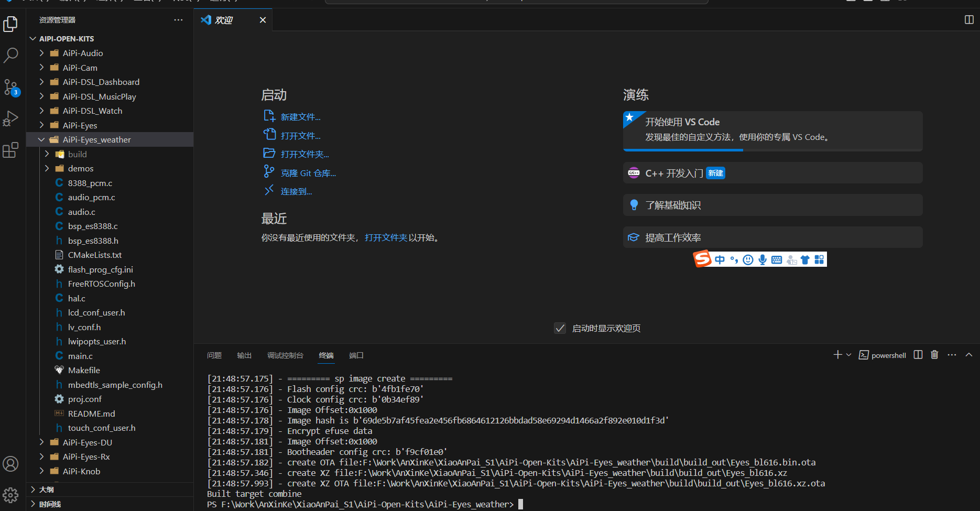Open 开始使用 VS Code walkthrough
This screenshot has width=980, height=511.
772,131
